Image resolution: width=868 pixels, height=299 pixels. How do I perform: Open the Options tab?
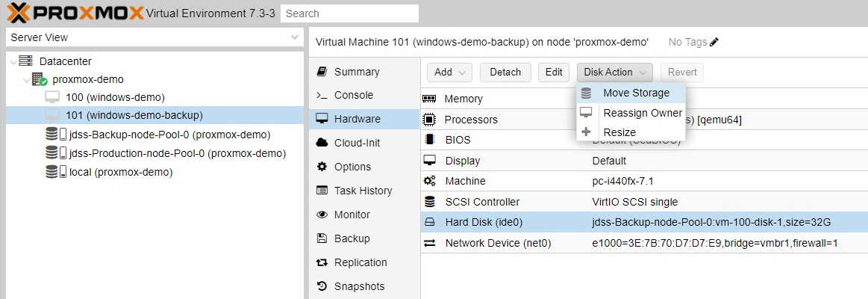[364, 167]
